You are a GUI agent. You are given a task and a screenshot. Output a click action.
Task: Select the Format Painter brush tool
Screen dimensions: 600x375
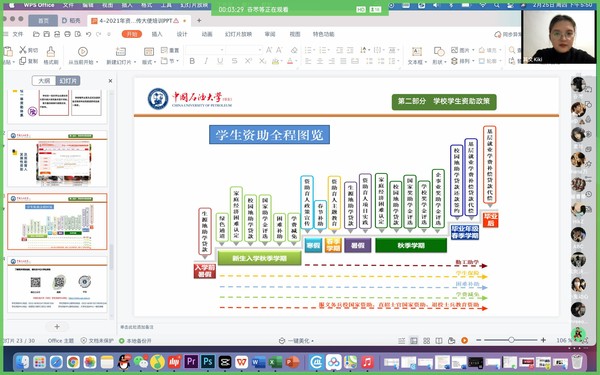[x=51, y=55]
